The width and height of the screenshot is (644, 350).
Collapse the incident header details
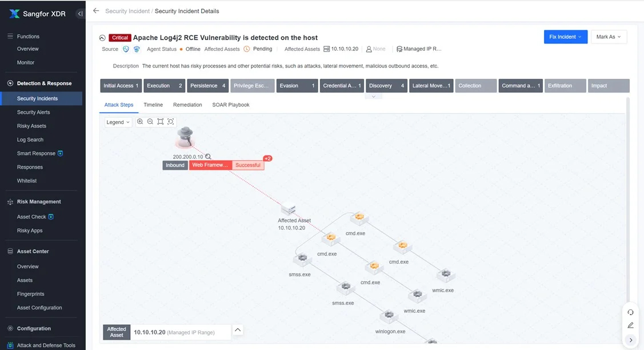click(x=102, y=38)
